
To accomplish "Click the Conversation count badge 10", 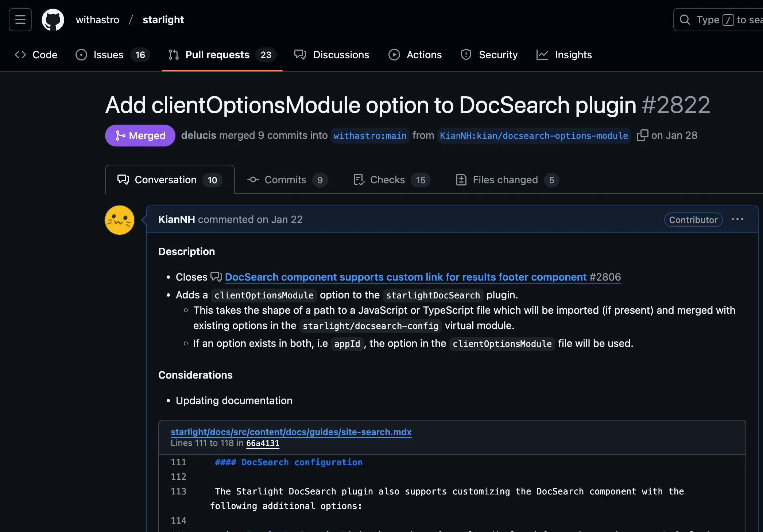I will [x=212, y=180].
